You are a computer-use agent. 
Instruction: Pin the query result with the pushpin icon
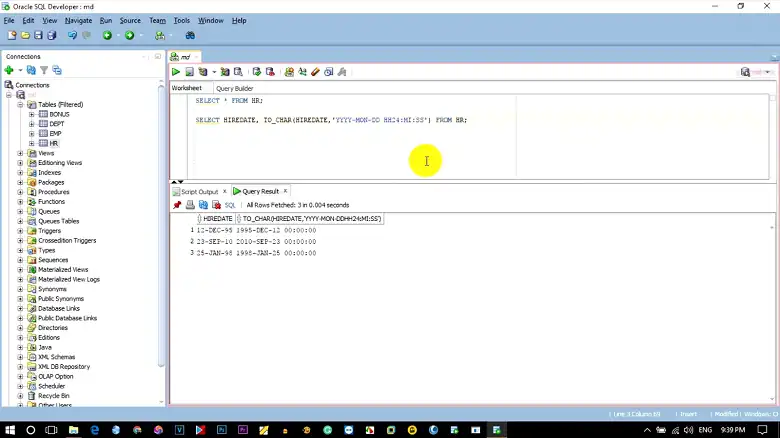(177, 205)
